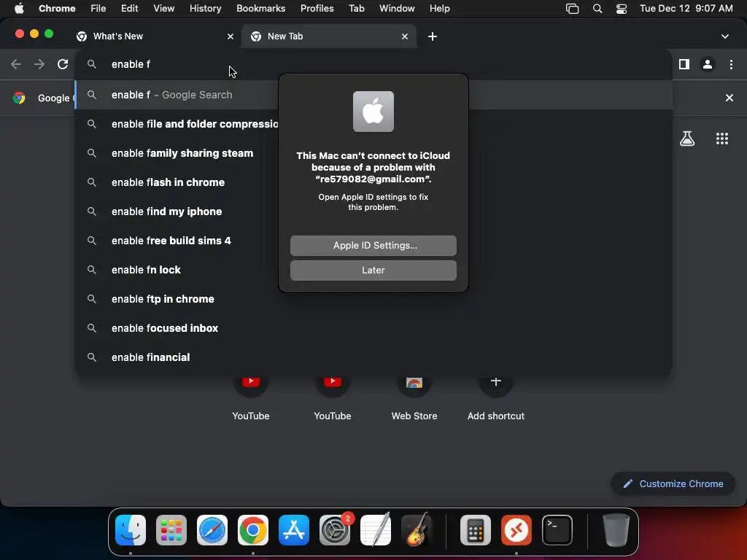Image resolution: width=747 pixels, height=560 pixels.
Task: Dismiss the Google bar with X
Action: tap(729, 98)
